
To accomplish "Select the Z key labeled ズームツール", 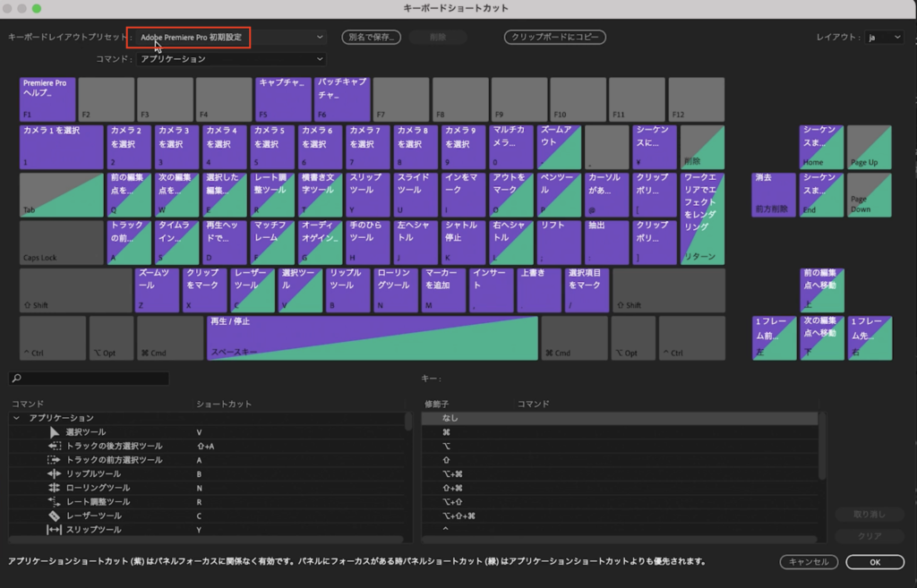I will click(157, 290).
